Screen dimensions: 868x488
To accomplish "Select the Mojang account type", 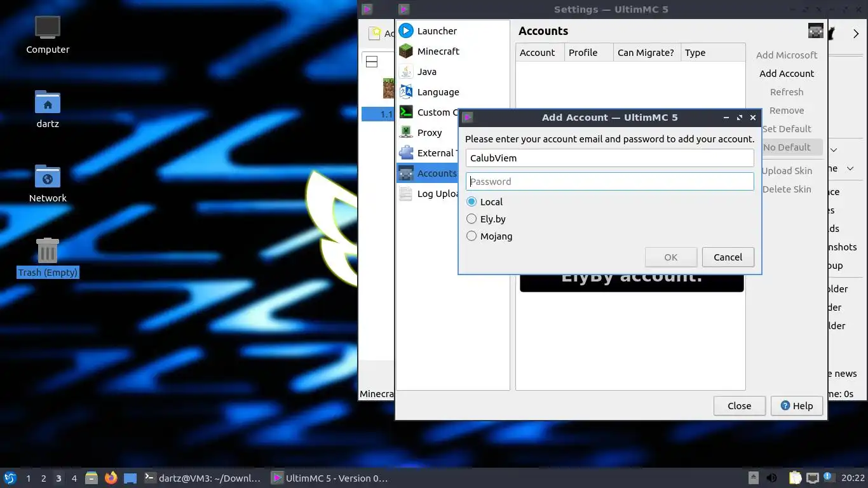I will click(x=489, y=236).
